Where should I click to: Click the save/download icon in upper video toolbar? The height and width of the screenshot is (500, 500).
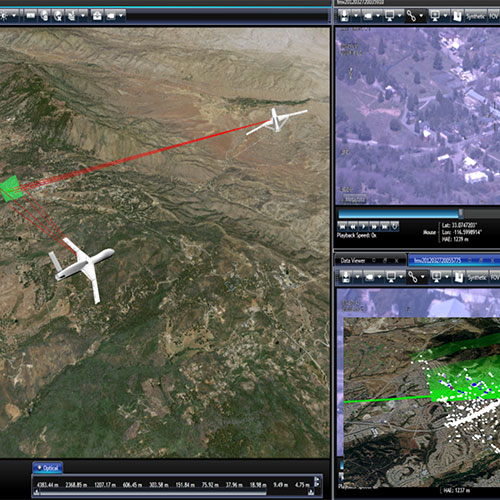[x=344, y=16]
